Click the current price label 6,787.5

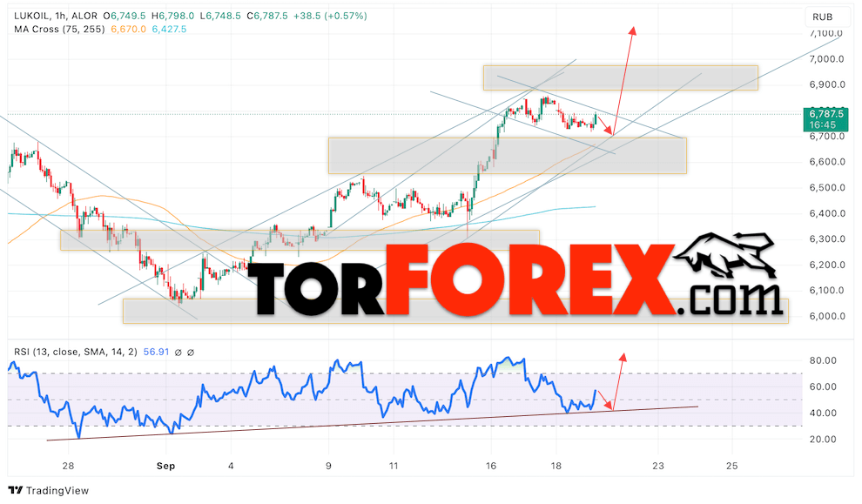(826, 114)
